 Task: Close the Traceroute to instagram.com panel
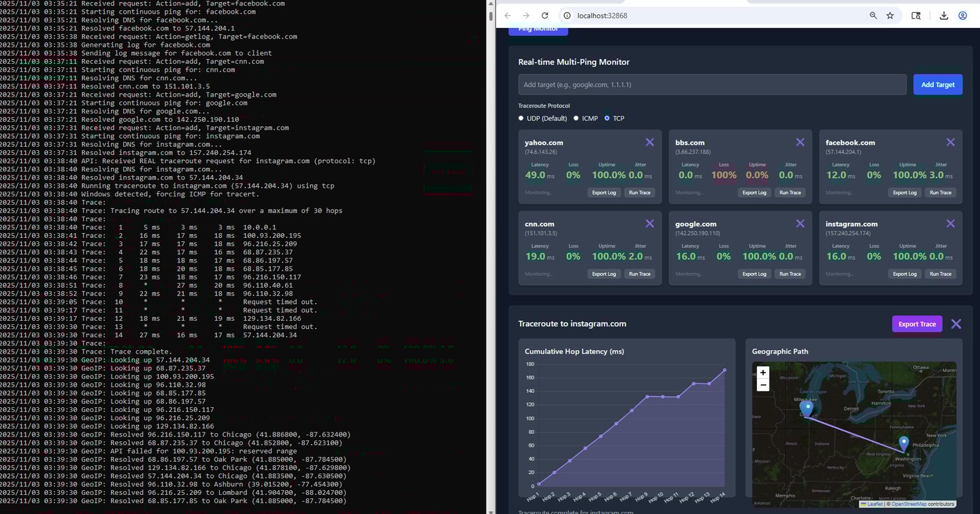click(955, 324)
